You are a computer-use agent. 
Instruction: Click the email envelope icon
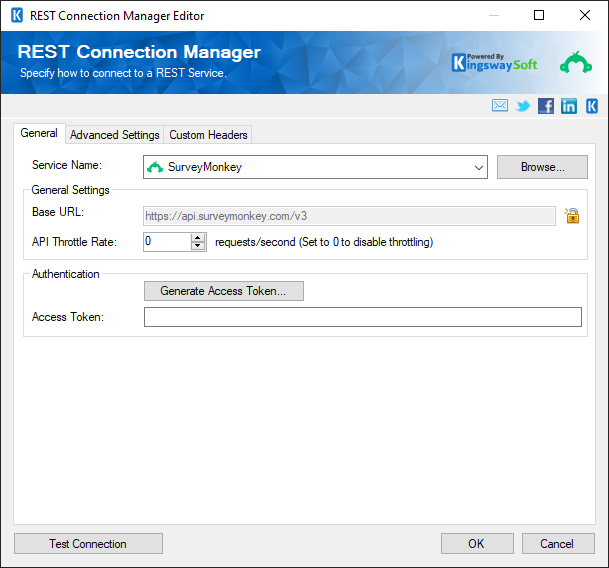499,105
